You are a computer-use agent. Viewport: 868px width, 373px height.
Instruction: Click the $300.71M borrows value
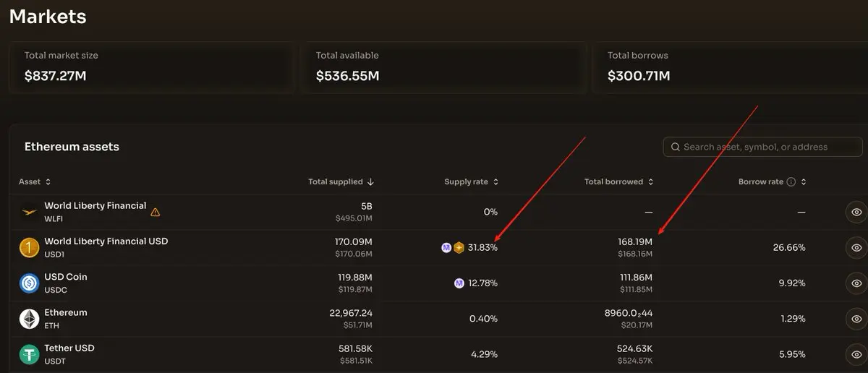639,75
